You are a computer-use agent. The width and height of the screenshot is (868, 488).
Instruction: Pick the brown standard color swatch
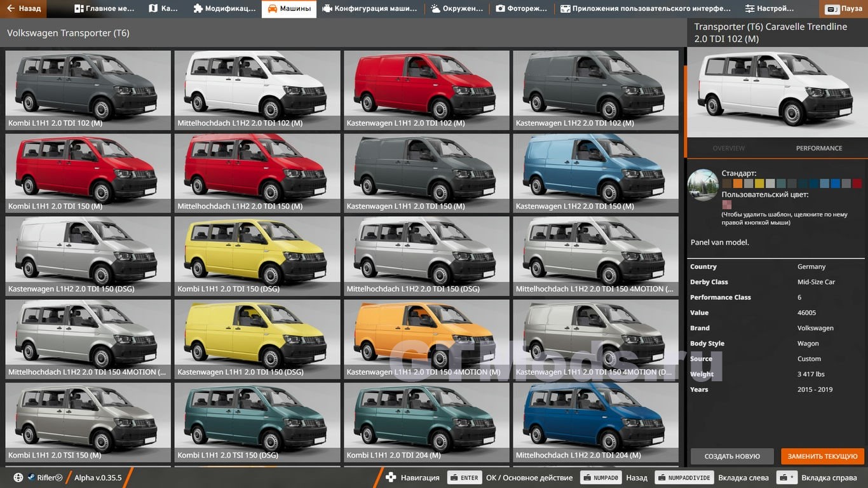coord(727,184)
